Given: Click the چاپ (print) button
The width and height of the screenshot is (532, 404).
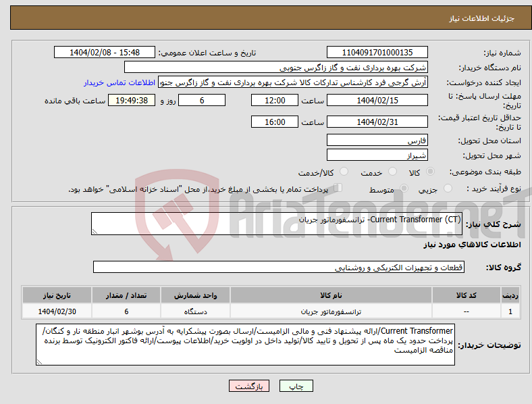Looking at the screenshot, I should (x=296, y=386).
